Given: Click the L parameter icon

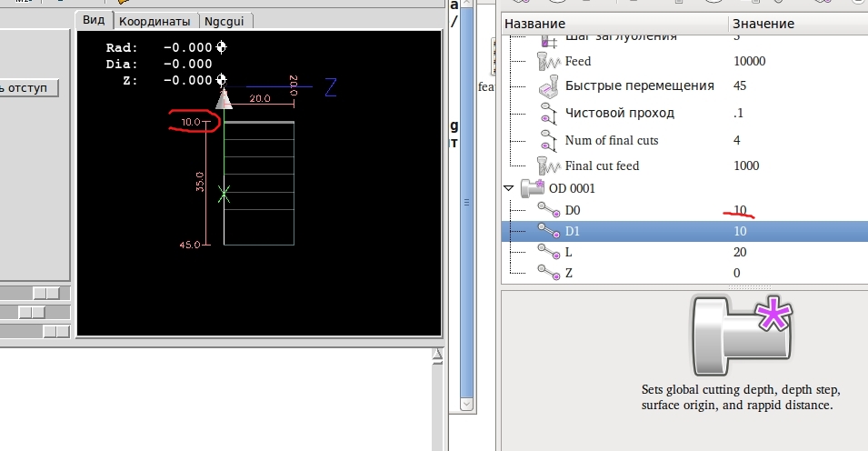Looking at the screenshot, I should pos(549,252).
